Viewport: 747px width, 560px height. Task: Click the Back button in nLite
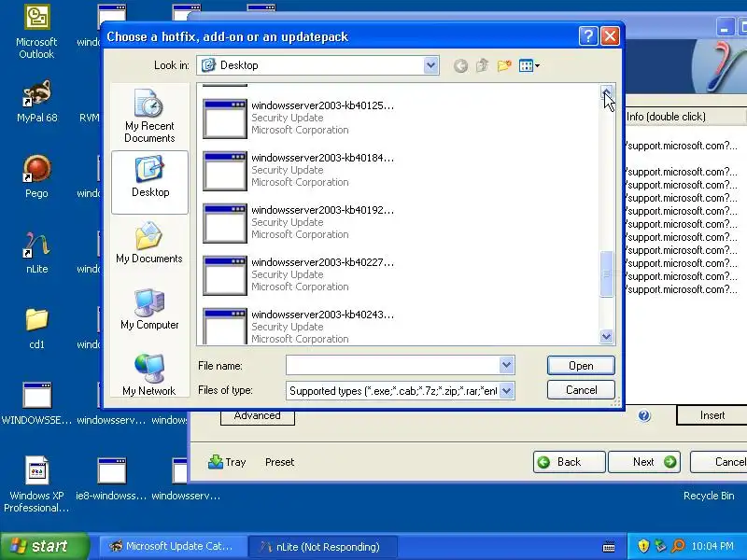tap(570, 462)
